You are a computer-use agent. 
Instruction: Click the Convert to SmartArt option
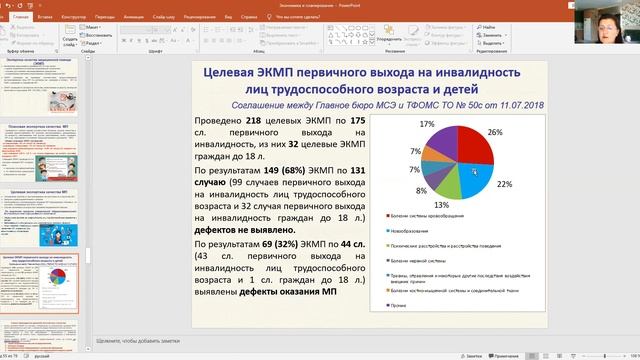(x=289, y=43)
